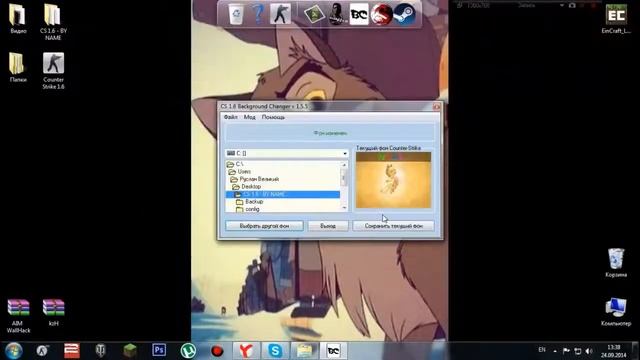Open the green tilted picture icon in dock
Viewport: 640px width, 360px height.
pos(314,14)
